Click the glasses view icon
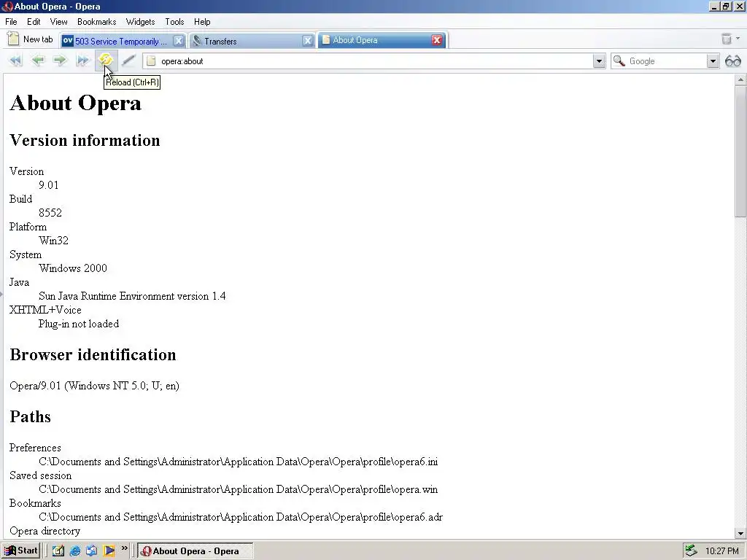Screen dimensions: 747x560 (x=732, y=61)
